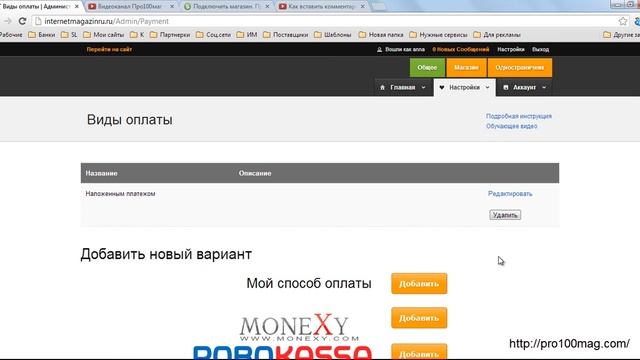The width and height of the screenshot is (640, 360).
Task: Open the Аккаунт navigation menu
Action: click(524, 87)
